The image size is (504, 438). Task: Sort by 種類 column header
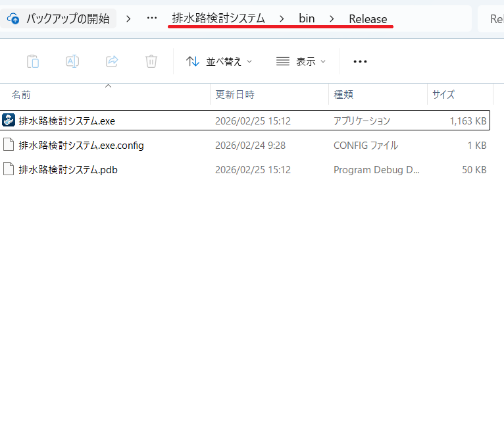(x=343, y=95)
